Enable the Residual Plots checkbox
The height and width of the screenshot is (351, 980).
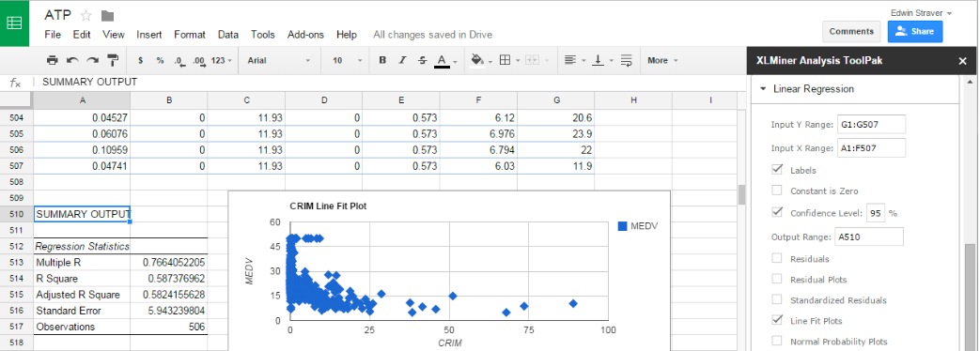click(777, 279)
